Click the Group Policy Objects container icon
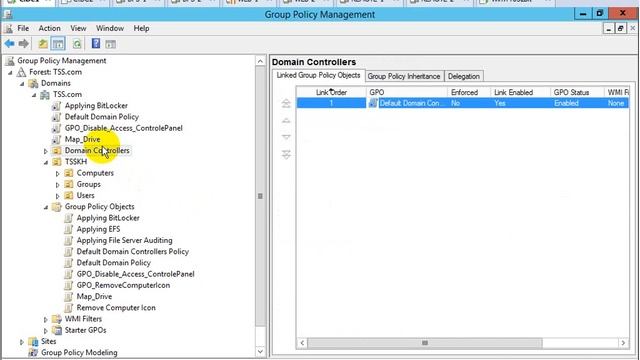 57,207
